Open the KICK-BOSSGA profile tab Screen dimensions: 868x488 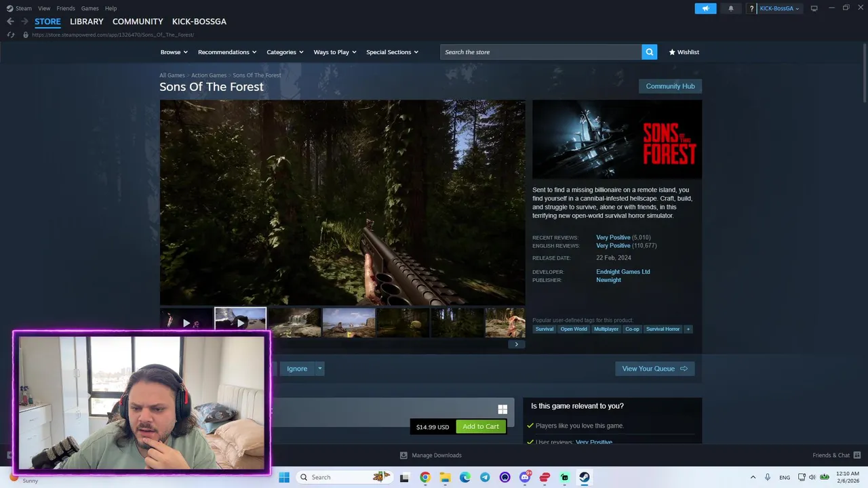pyautogui.click(x=199, y=22)
